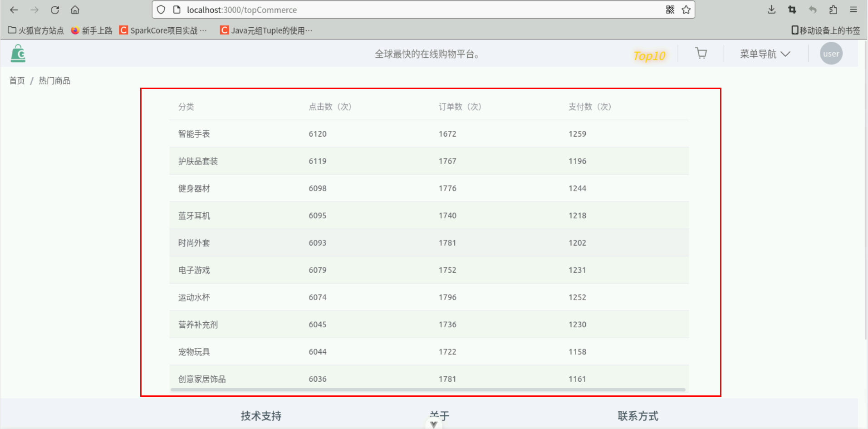This screenshot has width=868, height=429.
Task: Click payment count 1230 cell
Action: (578, 325)
